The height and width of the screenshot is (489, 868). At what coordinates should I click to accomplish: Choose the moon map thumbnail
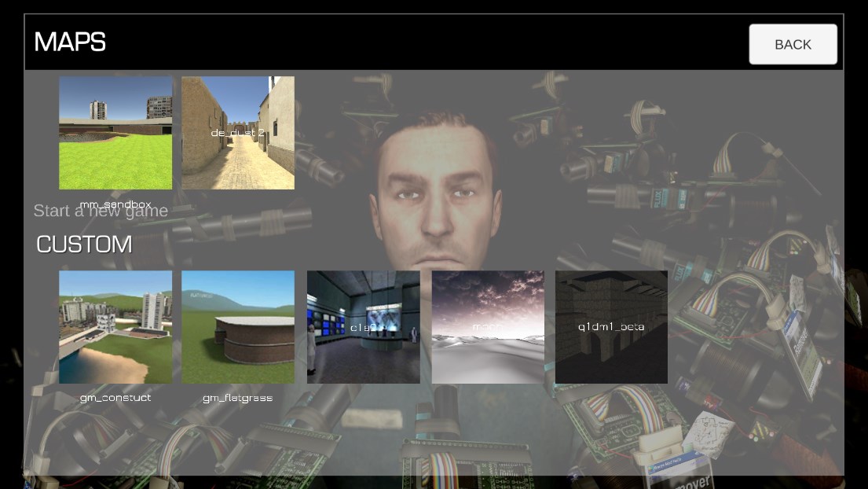[488, 327]
